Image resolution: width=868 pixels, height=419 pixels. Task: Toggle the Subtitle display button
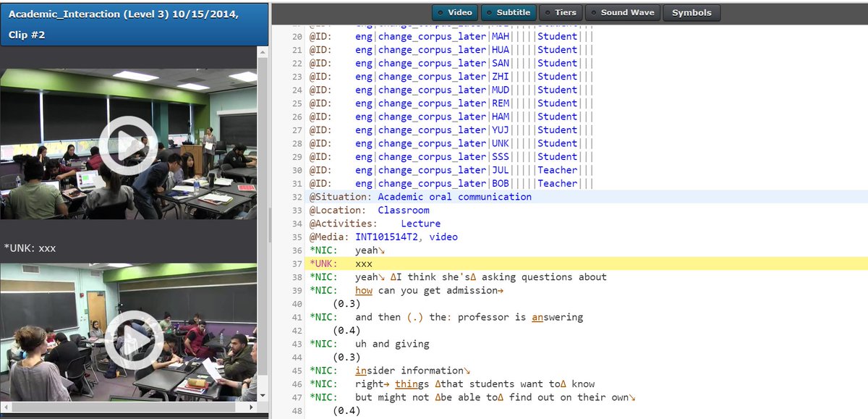click(x=509, y=12)
